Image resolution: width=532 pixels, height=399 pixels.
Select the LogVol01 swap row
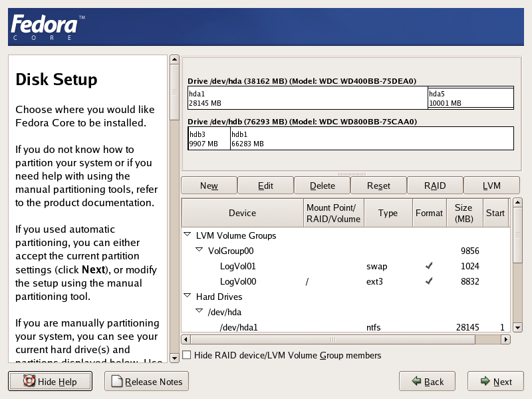coord(346,266)
